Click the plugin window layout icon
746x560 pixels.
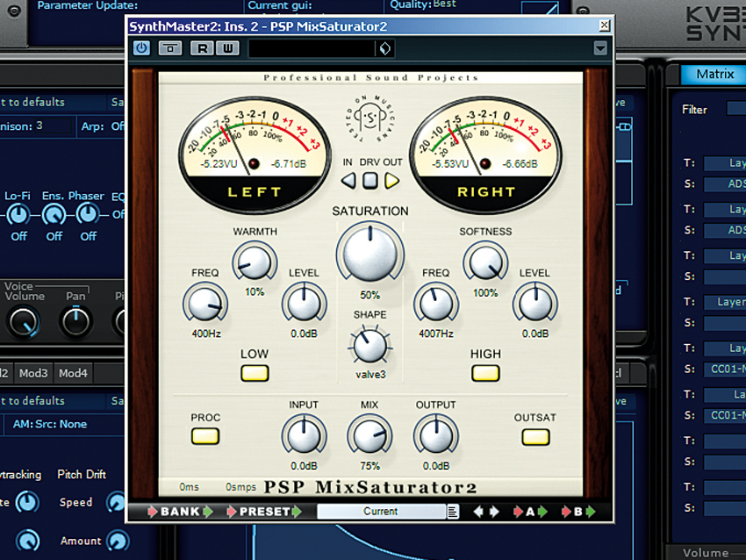(x=170, y=48)
